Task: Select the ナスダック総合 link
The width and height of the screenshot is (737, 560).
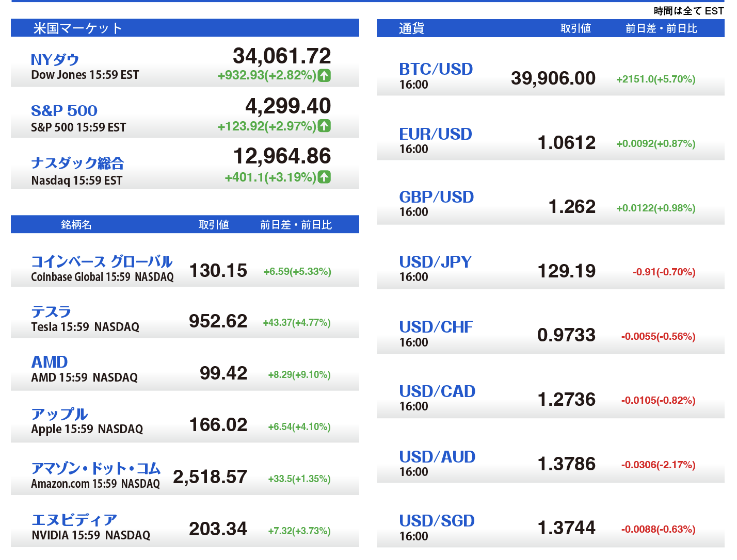Action: point(77,163)
